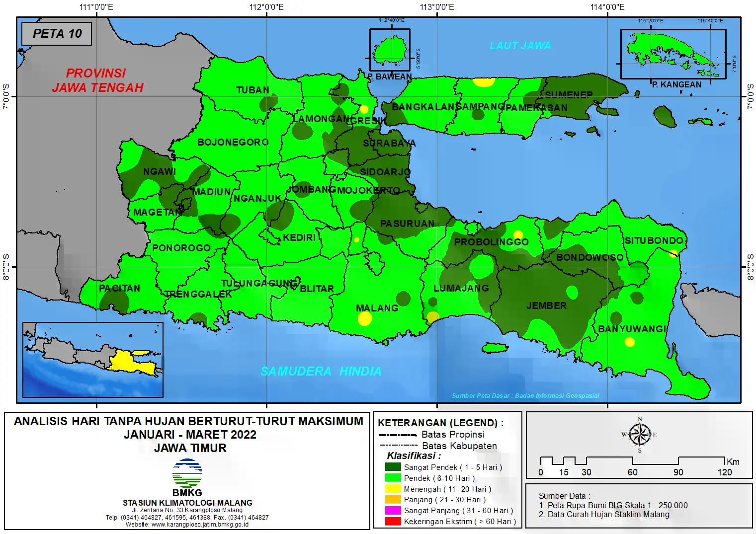
Task: Click the MAGETAN region label
Action: 158,213
